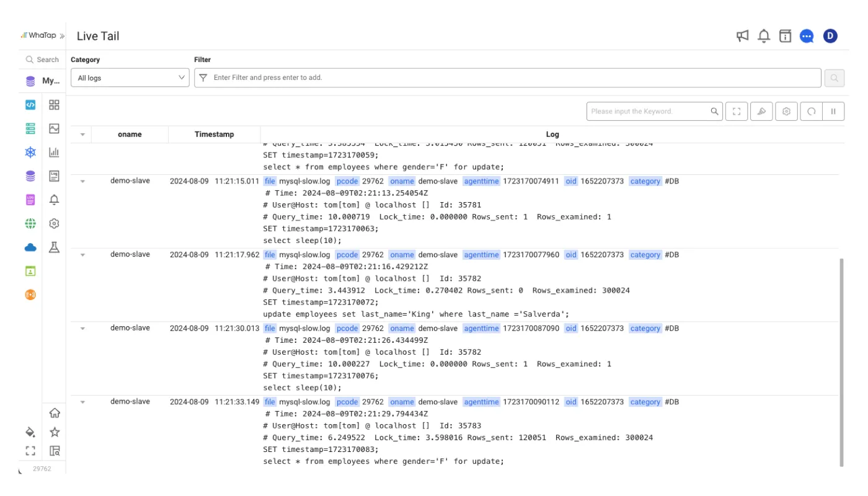Image resolution: width=868 pixels, height=496 pixels.
Task: Sort by the Timestamp column header
Action: click(x=214, y=135)
